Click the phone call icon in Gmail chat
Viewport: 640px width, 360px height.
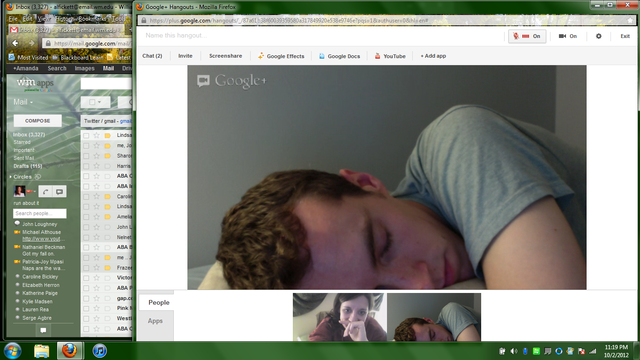pyautogui.click(x=45, y=191)
